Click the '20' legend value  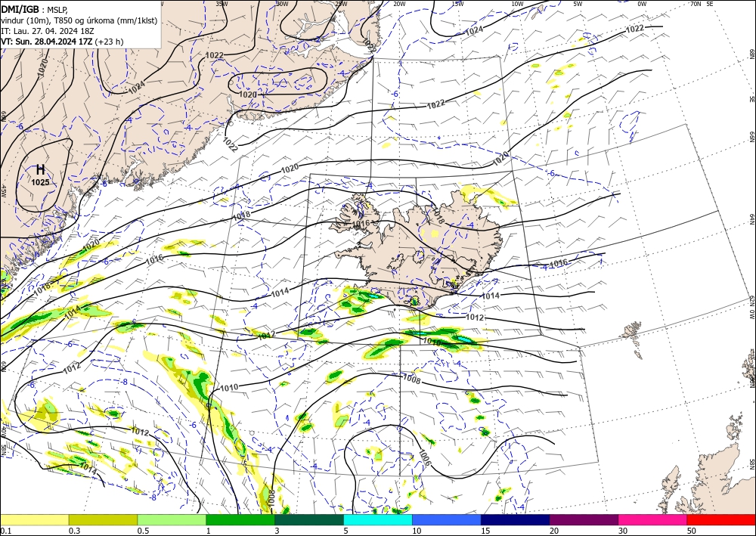point(554,531)
